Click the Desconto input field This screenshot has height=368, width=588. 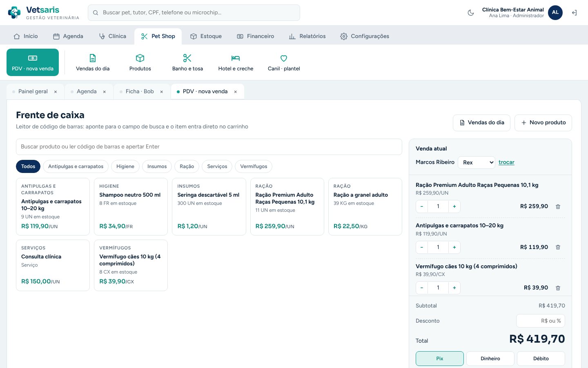pos(541,321)
